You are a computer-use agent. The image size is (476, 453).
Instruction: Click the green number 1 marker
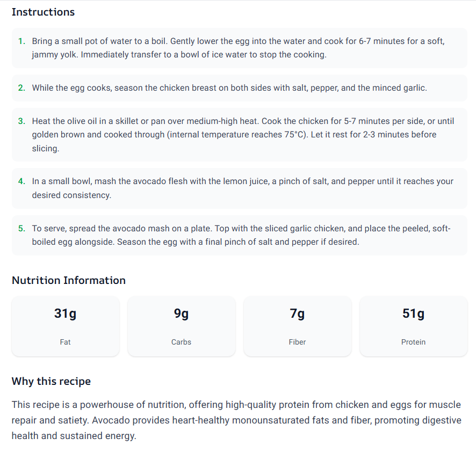coord(21,41)
